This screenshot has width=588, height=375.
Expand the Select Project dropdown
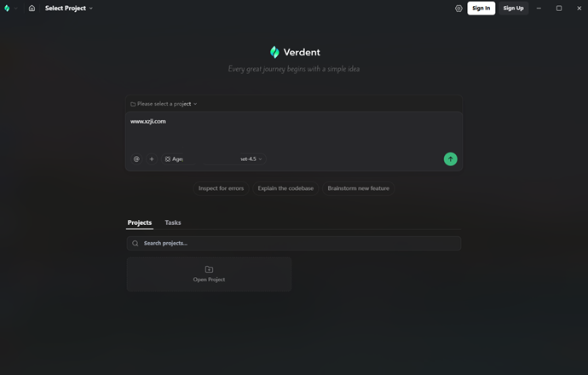click(69, 9)
